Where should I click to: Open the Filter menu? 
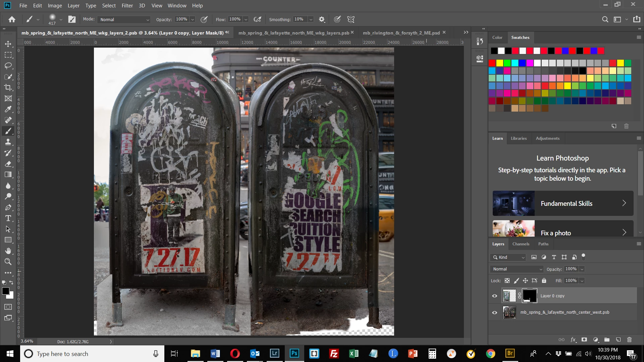(x=127, y=5)
